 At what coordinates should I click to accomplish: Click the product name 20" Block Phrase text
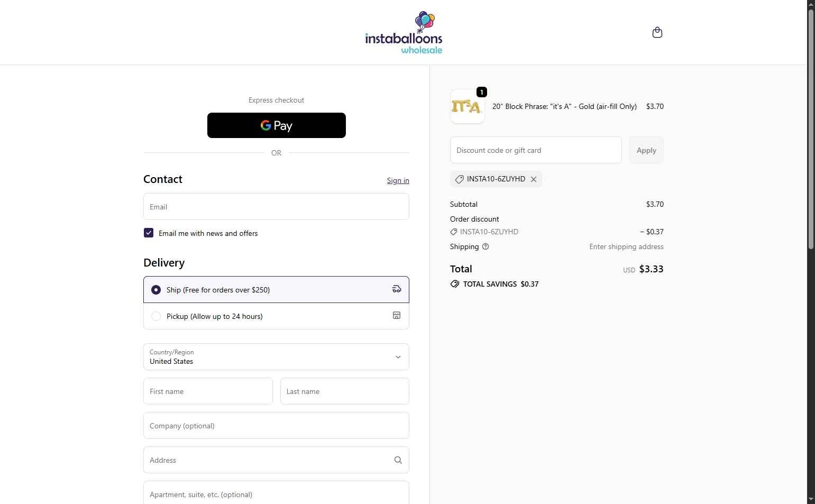tap(564, 106)
